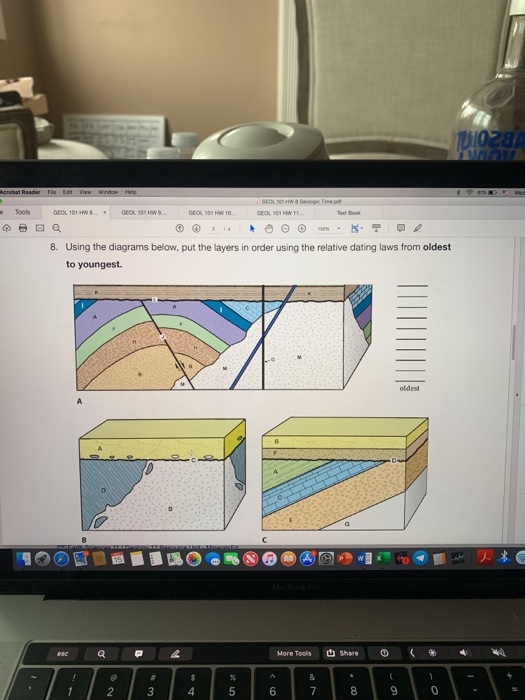Open search with the magnifier icon

tap(57, 228)
